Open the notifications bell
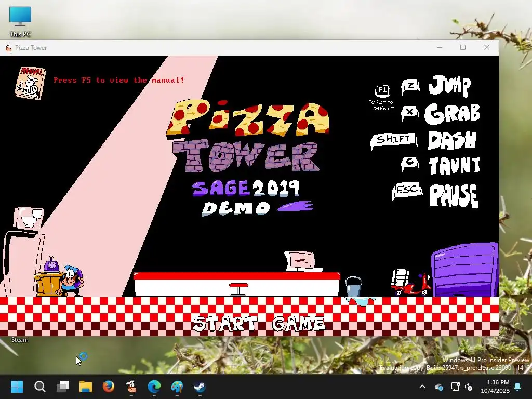The width and height of the screenshot is (532, 399). coord(518,387)
